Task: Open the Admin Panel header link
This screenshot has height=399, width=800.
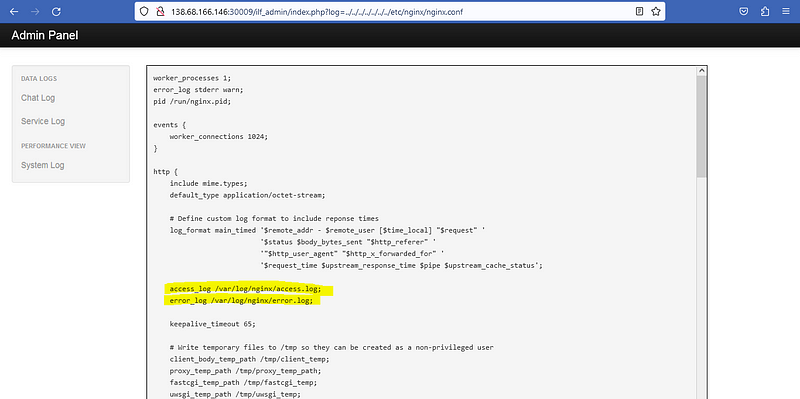Action: [45, 35]
